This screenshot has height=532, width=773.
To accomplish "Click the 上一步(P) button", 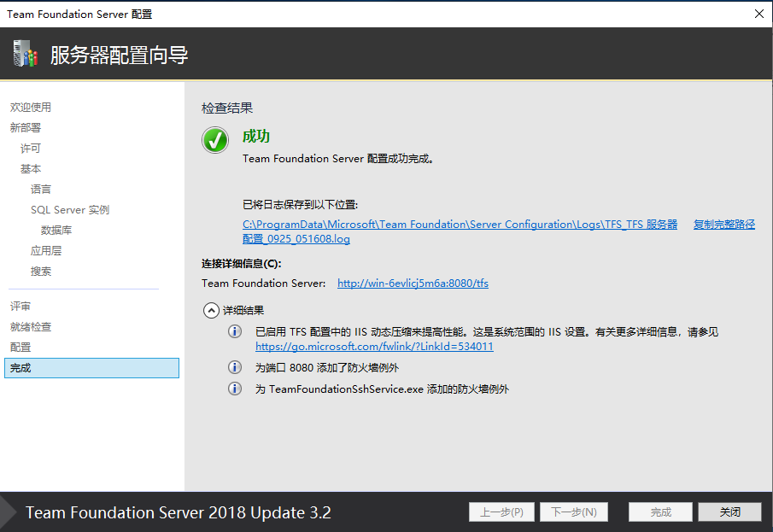I will coord(501,512).
